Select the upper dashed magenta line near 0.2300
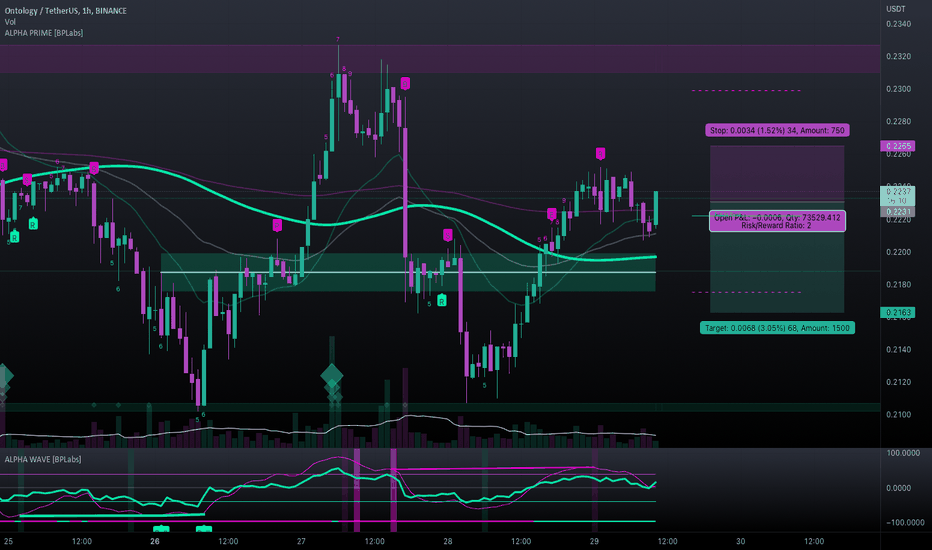This screenshot has height=550, width=932. pyautogui.click(x=746, y=90)
